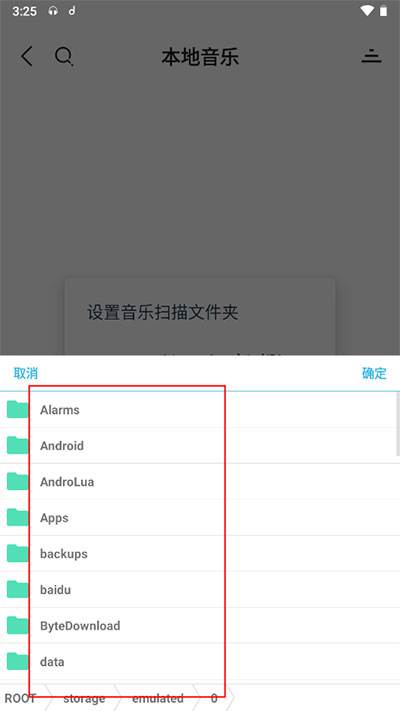
Task: Open the baidu folder
Action: [x=200, y=589]
